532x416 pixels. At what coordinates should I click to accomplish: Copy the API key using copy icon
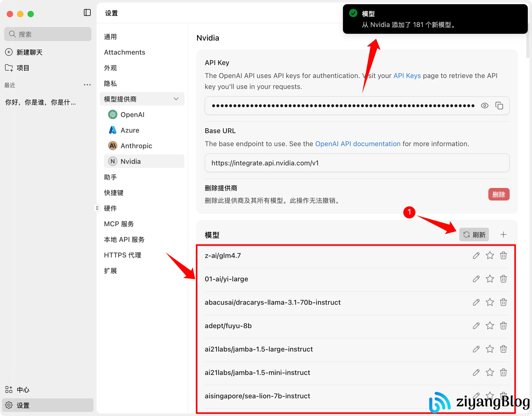coord(500,106)
